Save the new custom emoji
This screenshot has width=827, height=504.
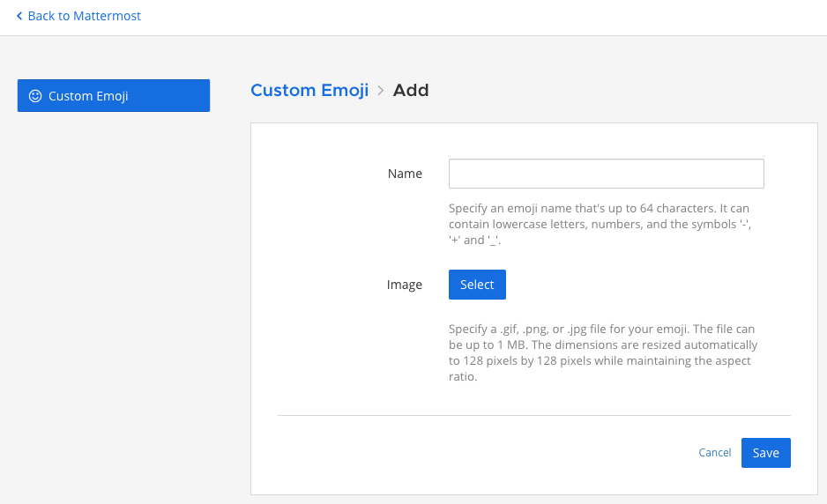(765, 452)
